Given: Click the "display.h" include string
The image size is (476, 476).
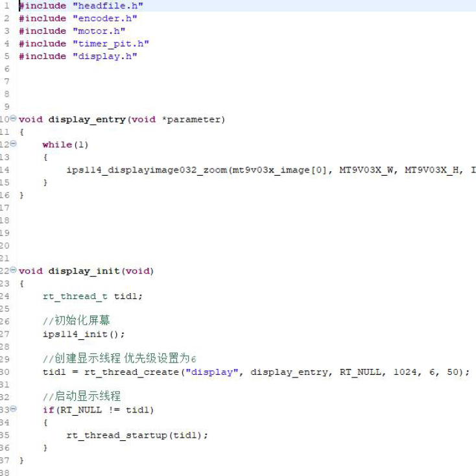Looking at the screenshot, I should coord(104,56).
